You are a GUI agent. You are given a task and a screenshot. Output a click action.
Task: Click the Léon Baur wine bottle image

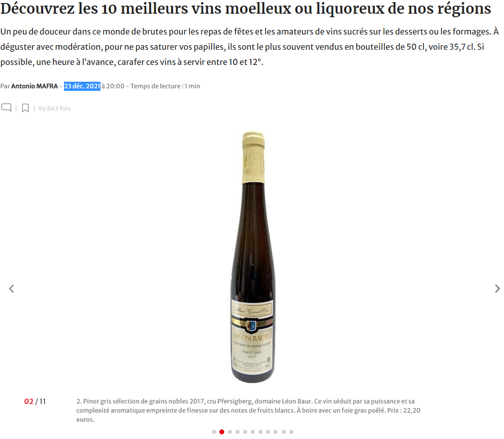point(253,257)
